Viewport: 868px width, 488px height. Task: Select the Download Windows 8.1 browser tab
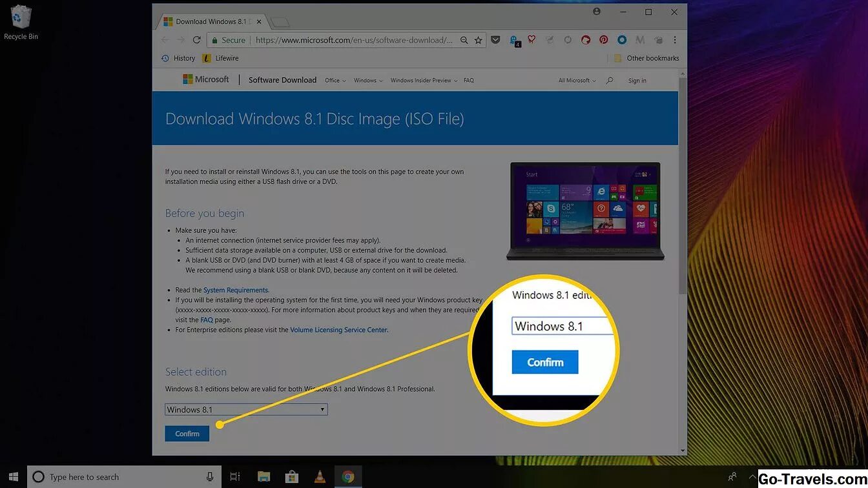pos(211,21)
